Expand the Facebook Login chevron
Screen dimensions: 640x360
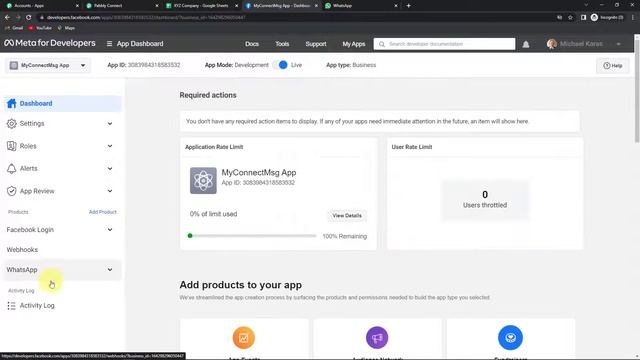click(x=110, y=229)
